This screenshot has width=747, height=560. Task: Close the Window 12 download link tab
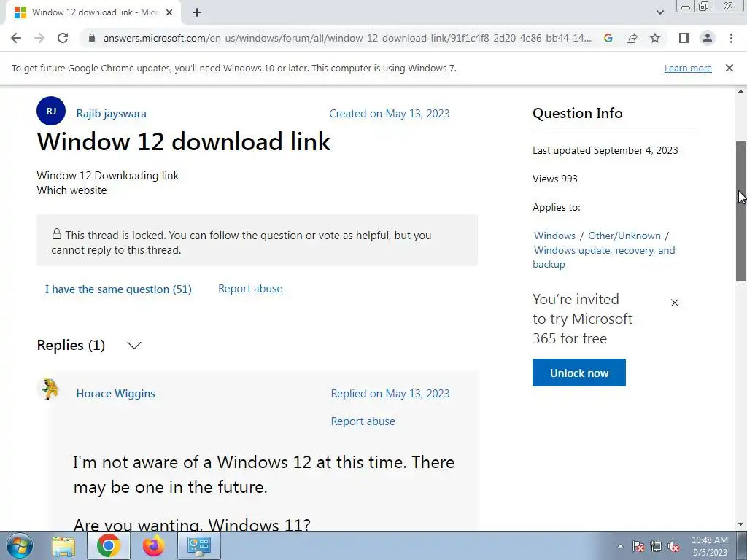pyautogui.click(x=169, y=13)
